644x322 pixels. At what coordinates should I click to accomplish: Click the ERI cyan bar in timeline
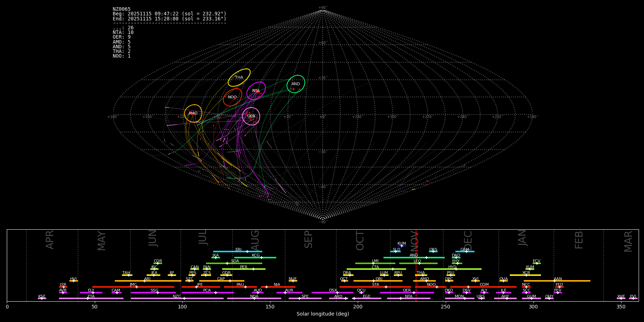pos(238,252)
